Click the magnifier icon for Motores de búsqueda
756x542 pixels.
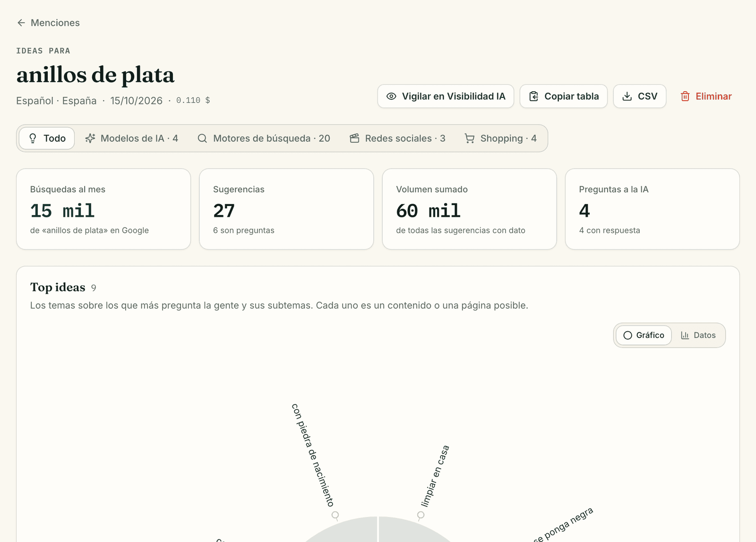(202, 138)
